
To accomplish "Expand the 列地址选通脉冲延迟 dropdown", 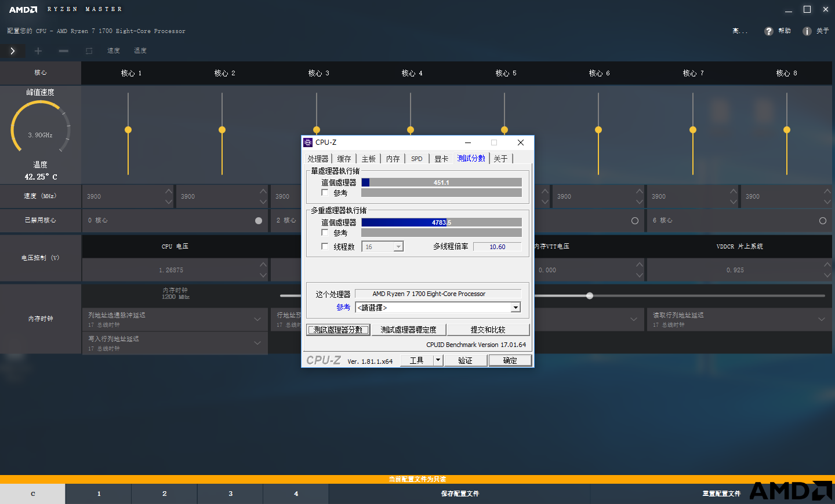I will click(257, 319).
